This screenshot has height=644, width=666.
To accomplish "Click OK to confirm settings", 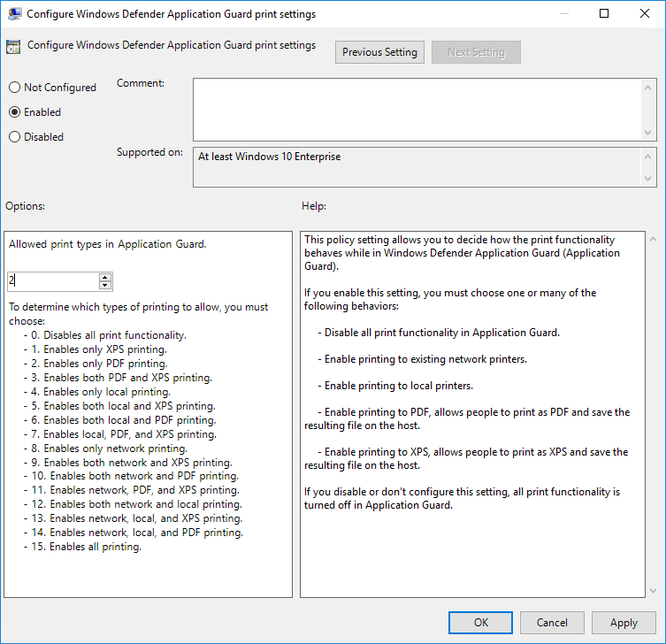I will click(x=480, y=623).
